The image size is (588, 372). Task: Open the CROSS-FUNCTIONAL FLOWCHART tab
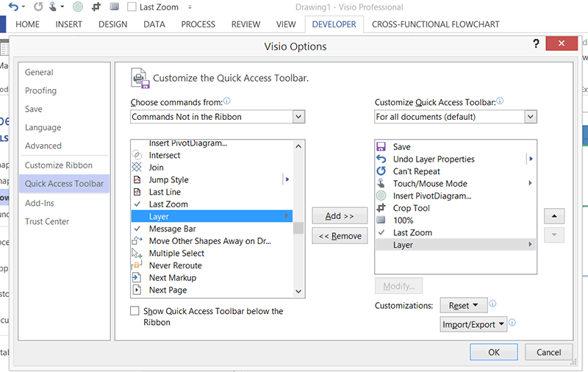[435, 24]
